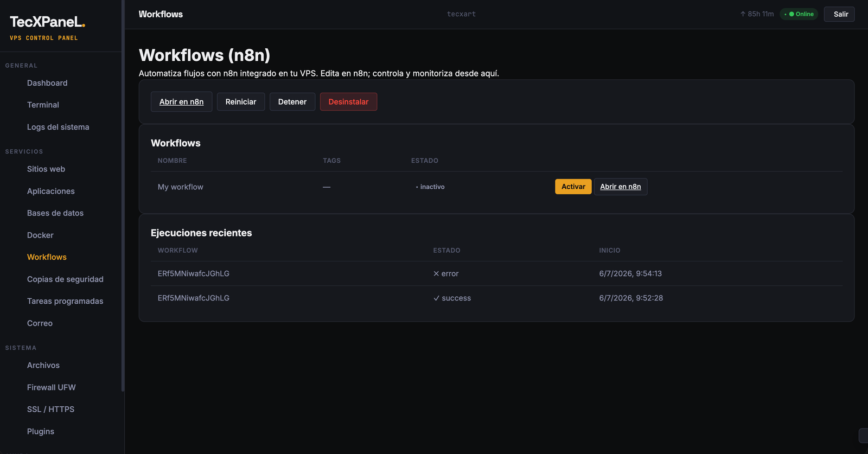
Task: Click the WORKFLOW column header in executions
Action: click(x=177, y=250)
